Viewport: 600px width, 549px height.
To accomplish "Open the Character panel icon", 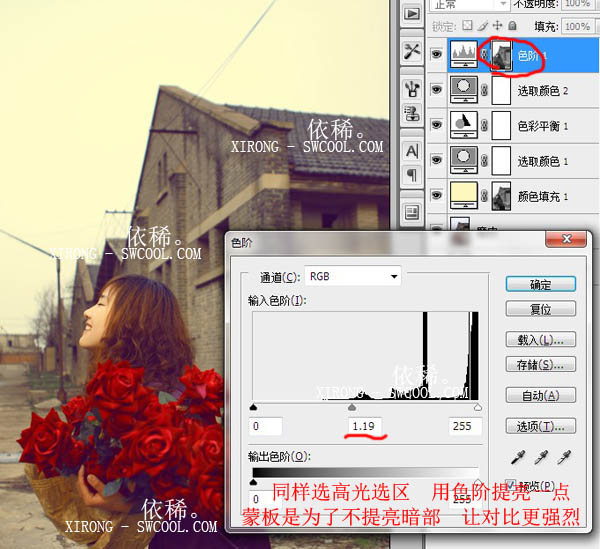I will coord(411,151).
